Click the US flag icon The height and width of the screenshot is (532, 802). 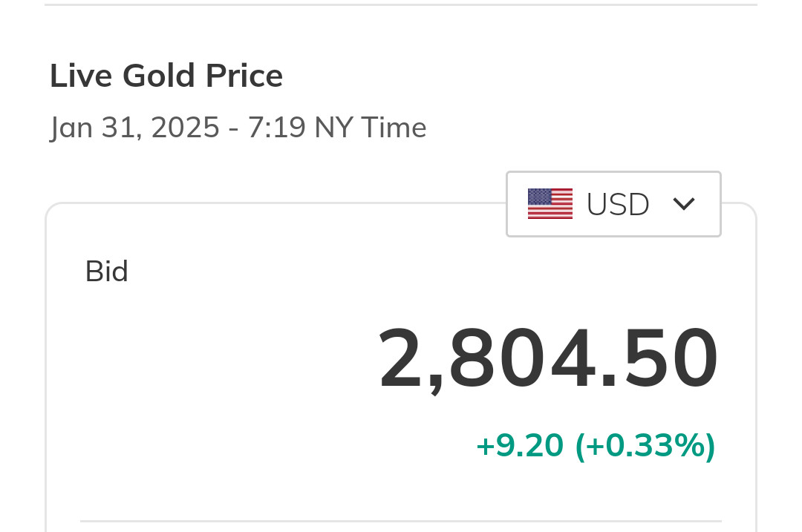(x=550, y=204)
